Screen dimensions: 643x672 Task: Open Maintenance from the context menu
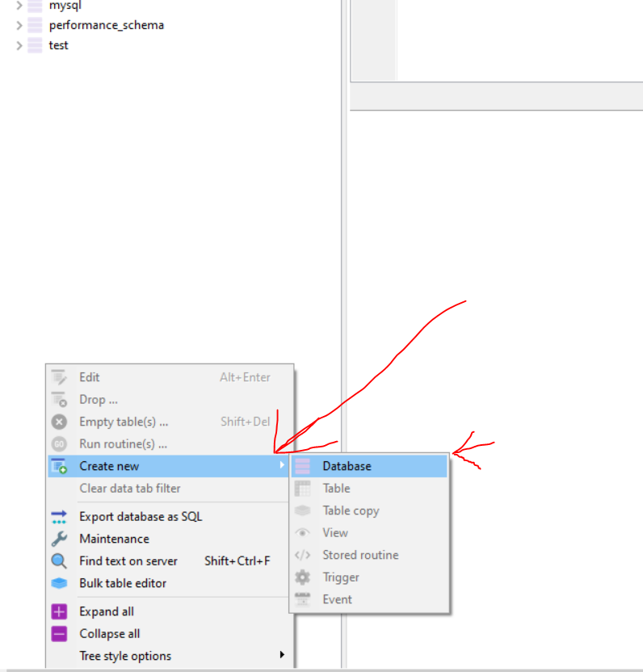click(x=114, y=539)
